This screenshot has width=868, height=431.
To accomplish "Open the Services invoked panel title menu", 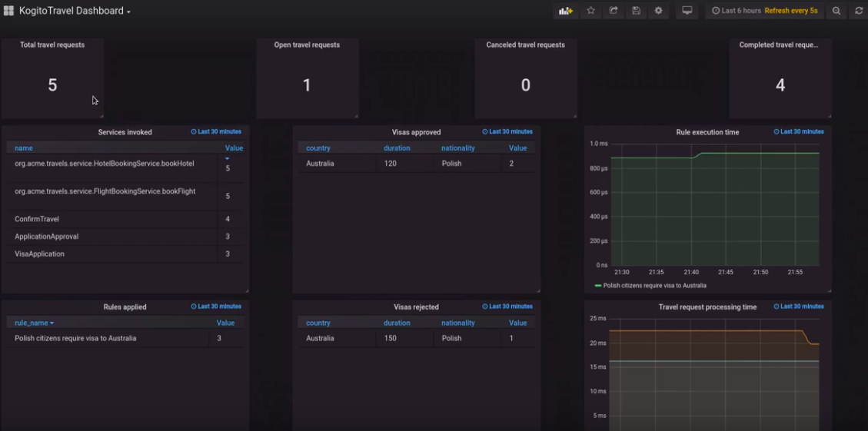I will click(x=125, y=132).
